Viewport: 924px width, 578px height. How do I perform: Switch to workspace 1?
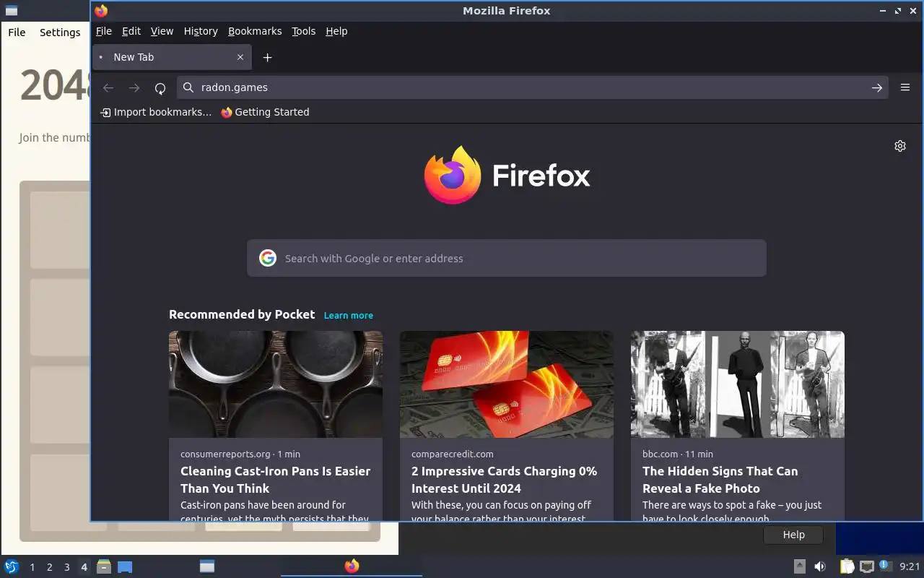click(x=32, y=567)
